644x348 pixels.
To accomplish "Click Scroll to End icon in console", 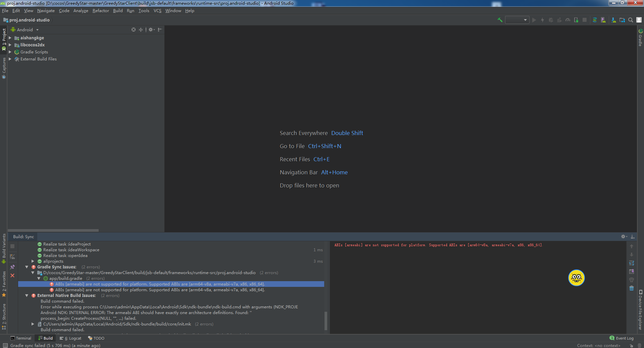I will (x=632, y=271).
